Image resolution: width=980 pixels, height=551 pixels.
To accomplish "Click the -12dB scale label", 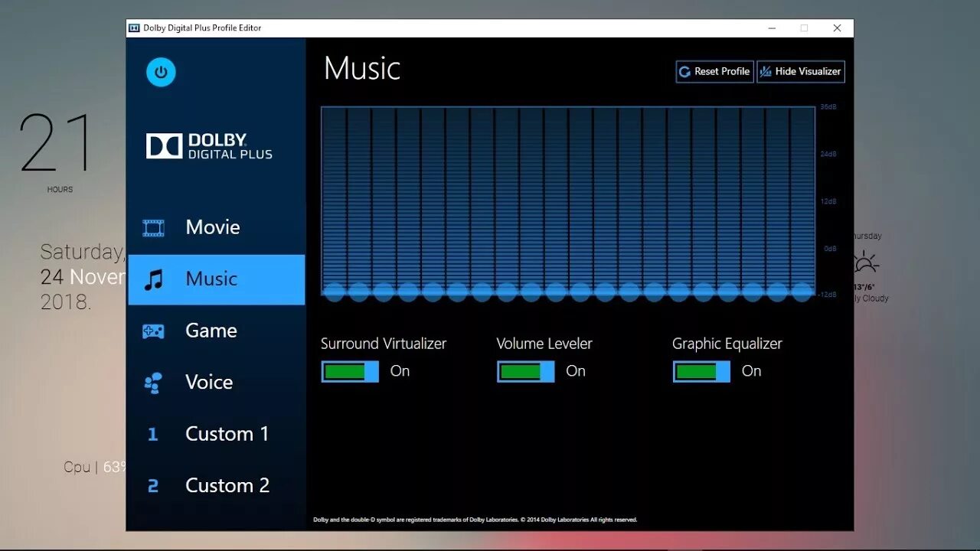I will (x=828, y=295).
